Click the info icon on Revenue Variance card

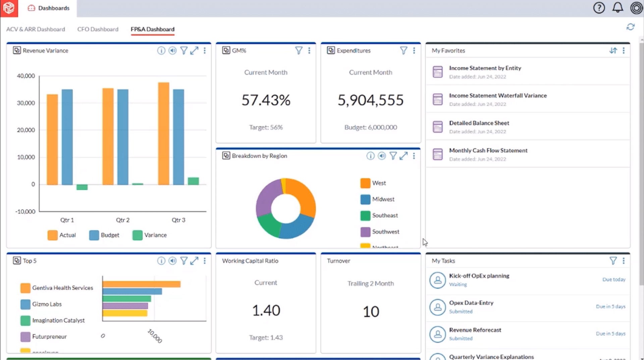tap(161, 51)
